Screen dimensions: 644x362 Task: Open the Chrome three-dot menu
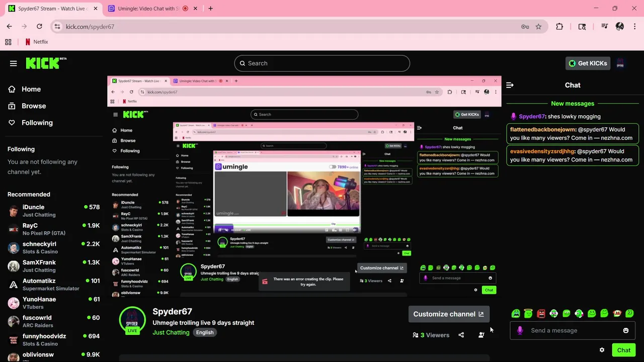tap(634, 27)
